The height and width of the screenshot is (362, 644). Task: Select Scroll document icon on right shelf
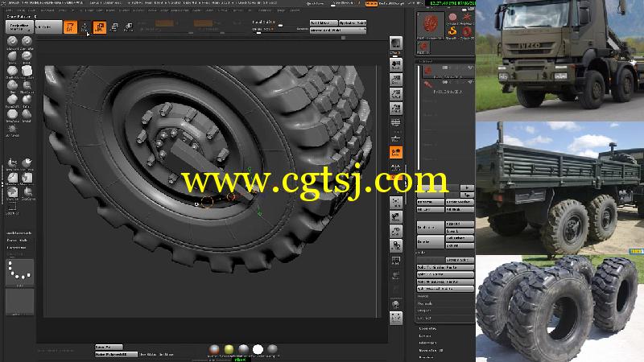pyautogui.click(x=396, y=64)
